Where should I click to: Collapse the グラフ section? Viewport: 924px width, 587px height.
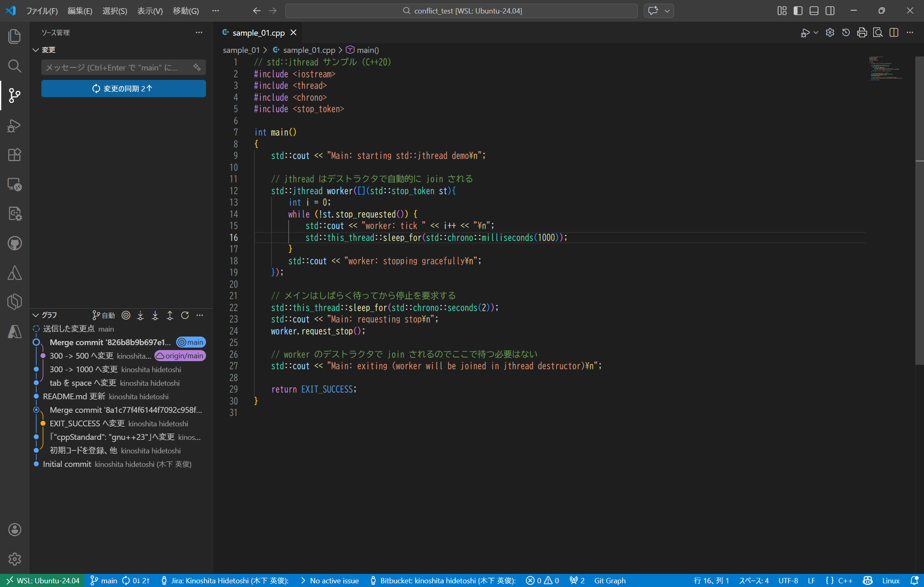tap(36, 315)
